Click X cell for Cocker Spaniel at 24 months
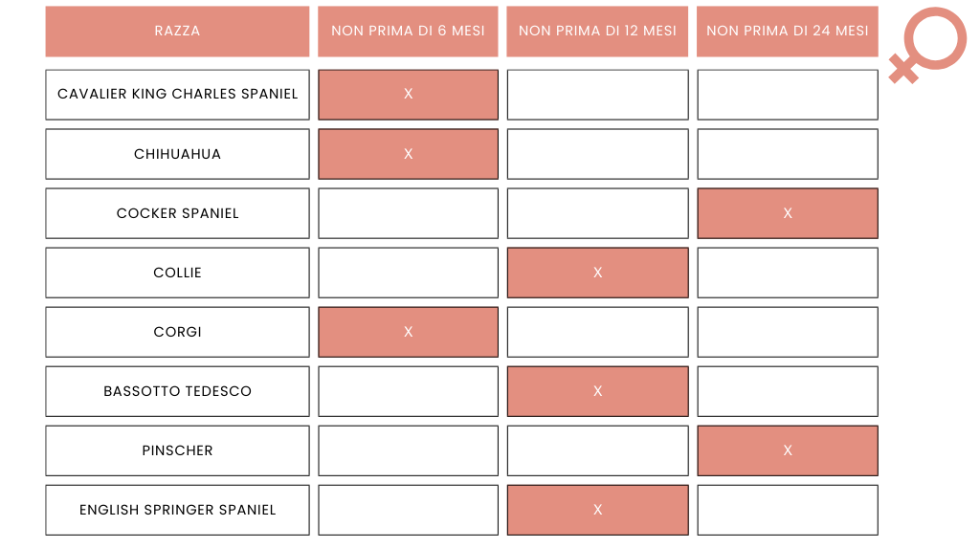The width and height of the screenshot is (980, 548). click(787, 212)
